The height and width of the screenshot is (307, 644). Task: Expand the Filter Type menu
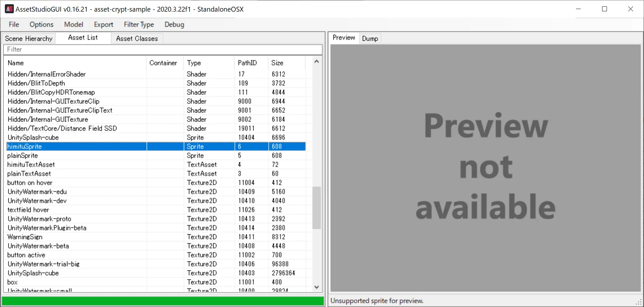pos(139,25)
